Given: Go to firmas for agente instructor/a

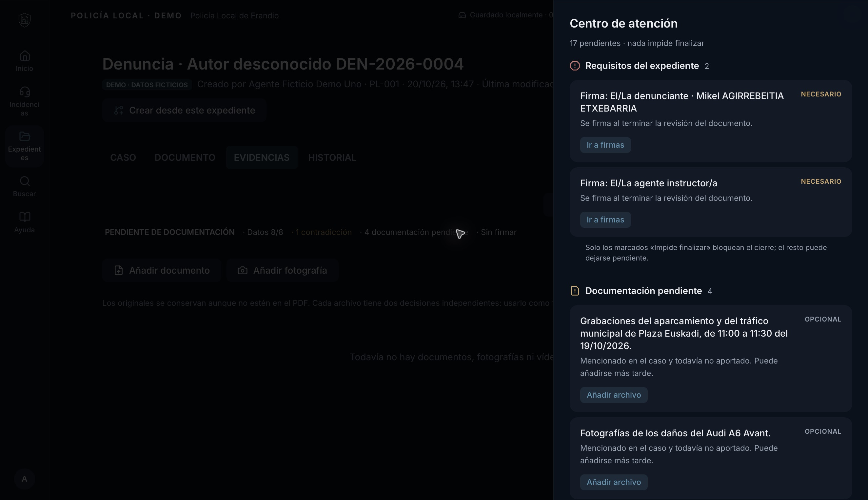Looking at the screenshot, I should point(605,220).
